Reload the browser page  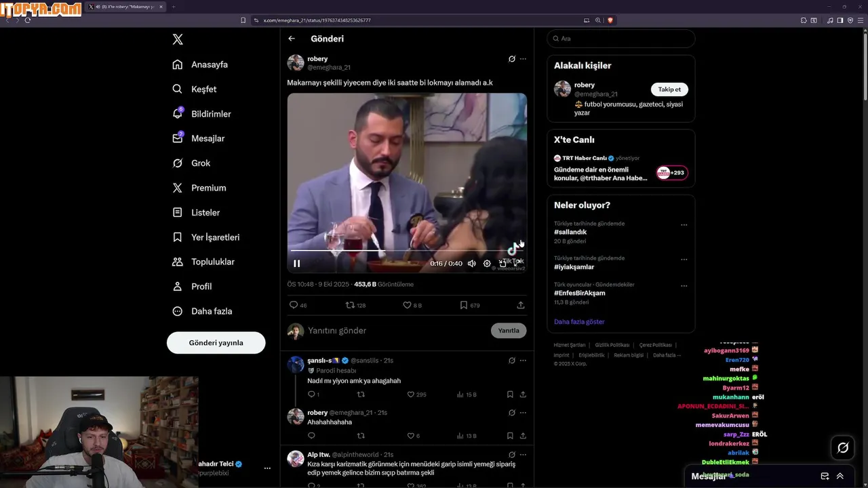(x=28, y=20)
